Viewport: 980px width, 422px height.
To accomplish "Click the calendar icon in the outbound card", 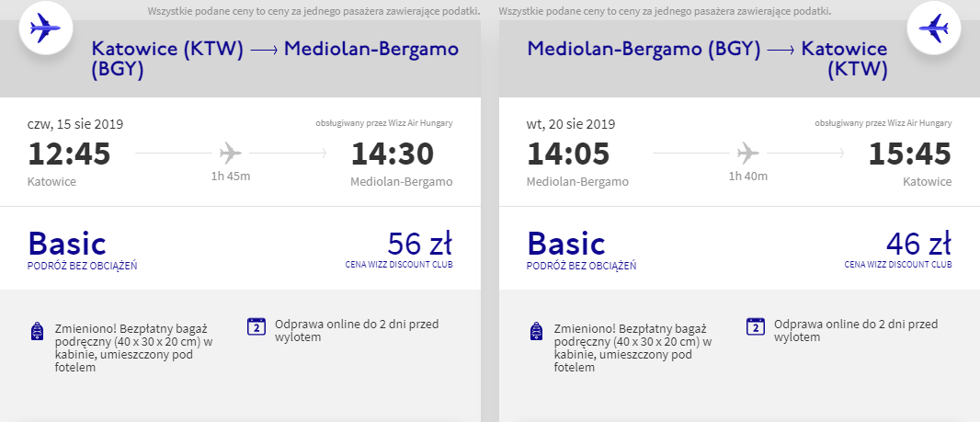I will (x=256, y=326).
